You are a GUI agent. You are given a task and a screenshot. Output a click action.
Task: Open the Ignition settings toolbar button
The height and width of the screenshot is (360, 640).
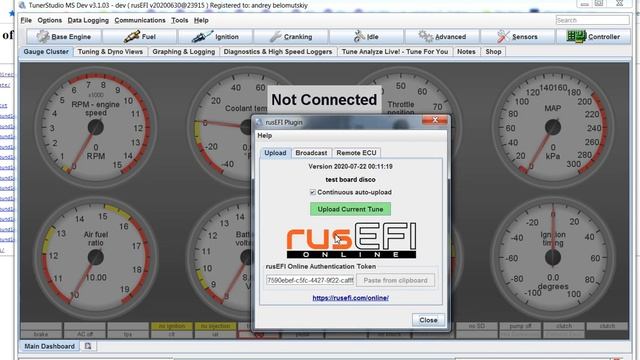tap(216, 37)
